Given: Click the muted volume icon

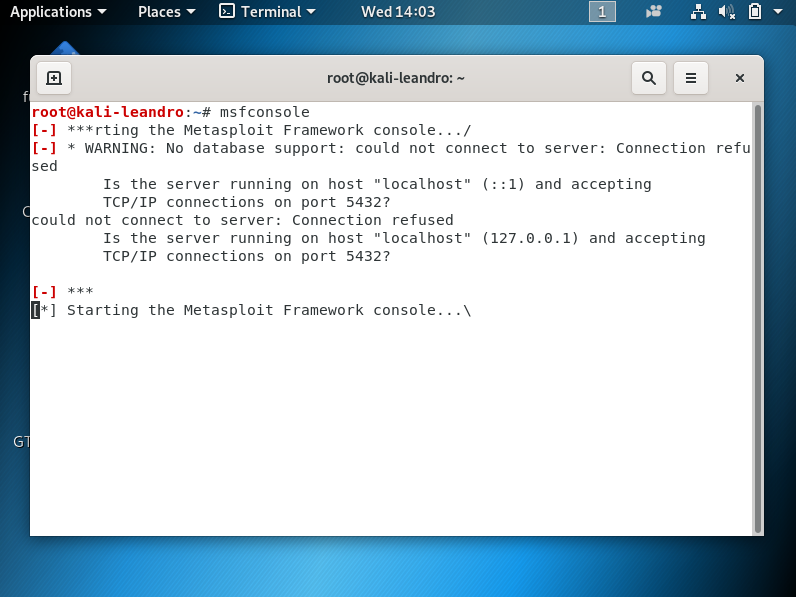Looking at the screenshot, I should pos(726,12).
